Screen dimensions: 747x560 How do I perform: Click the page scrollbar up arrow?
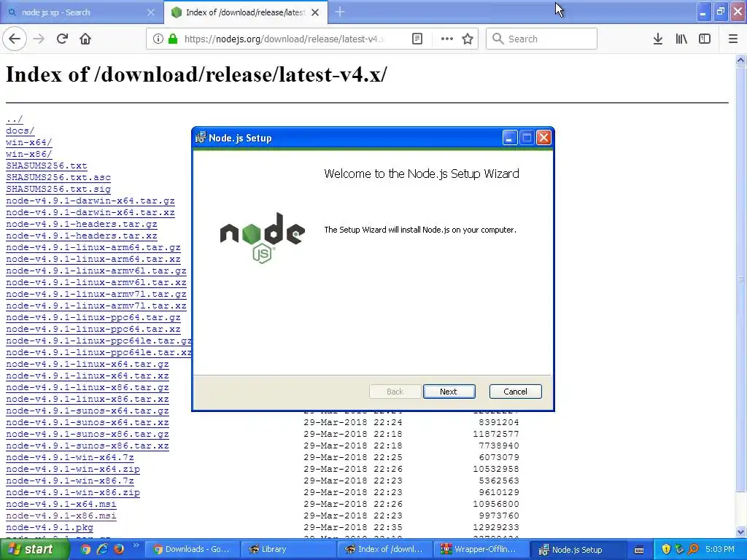(741, 60)
